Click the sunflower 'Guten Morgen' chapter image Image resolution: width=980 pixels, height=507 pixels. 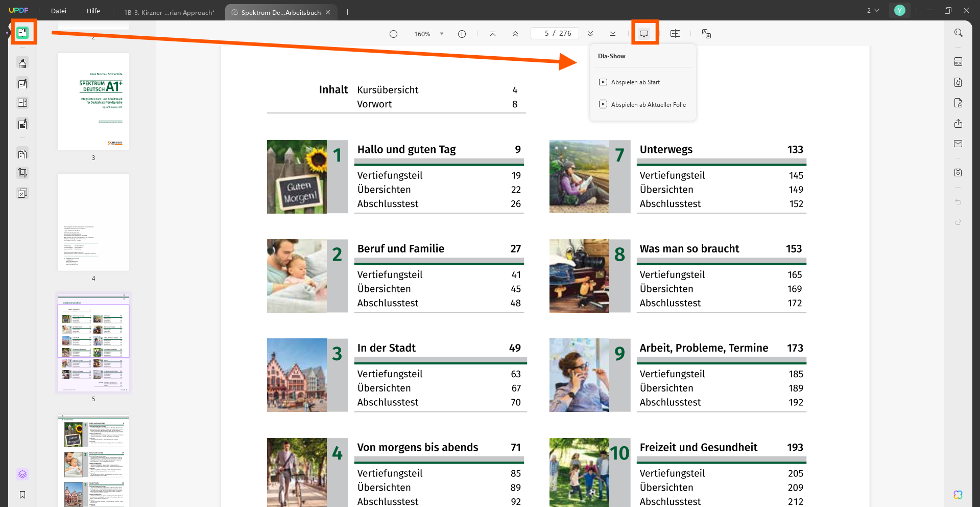coord(297,177)
